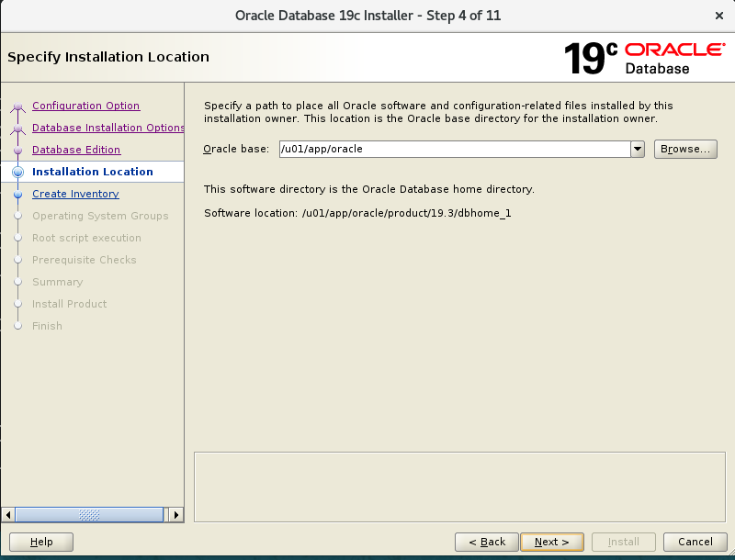This screenshot has height=560, width=735.
Task: Click the Database Edition step bullet icon
Action: pos(17,151)
